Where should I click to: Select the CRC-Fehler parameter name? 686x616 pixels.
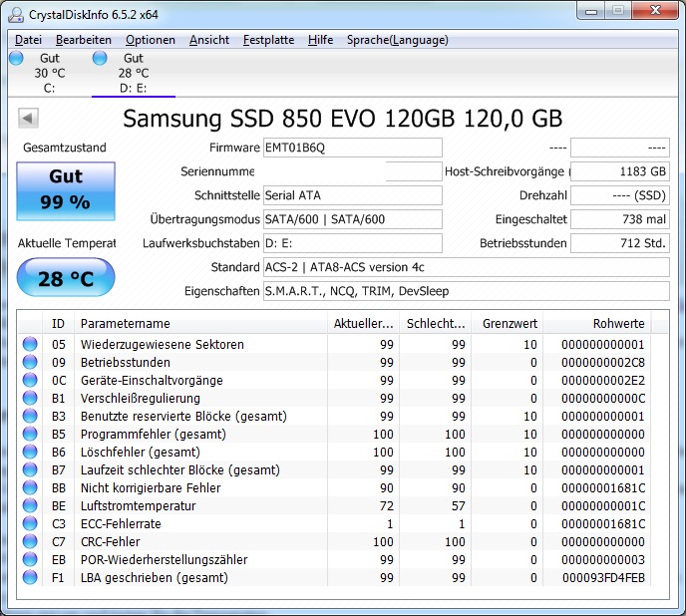click(x=111, y=542)
